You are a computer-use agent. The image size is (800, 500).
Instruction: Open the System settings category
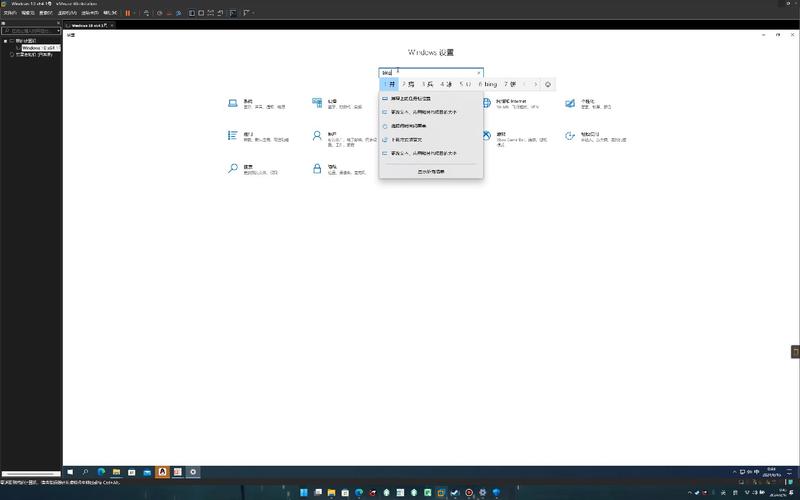coord(256,104)
